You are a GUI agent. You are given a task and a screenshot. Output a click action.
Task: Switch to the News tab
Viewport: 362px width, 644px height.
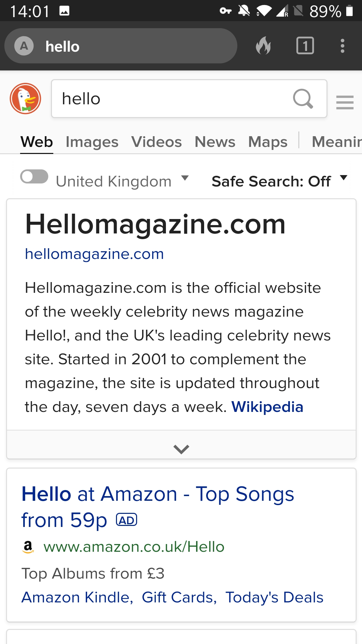pos(215,142)
